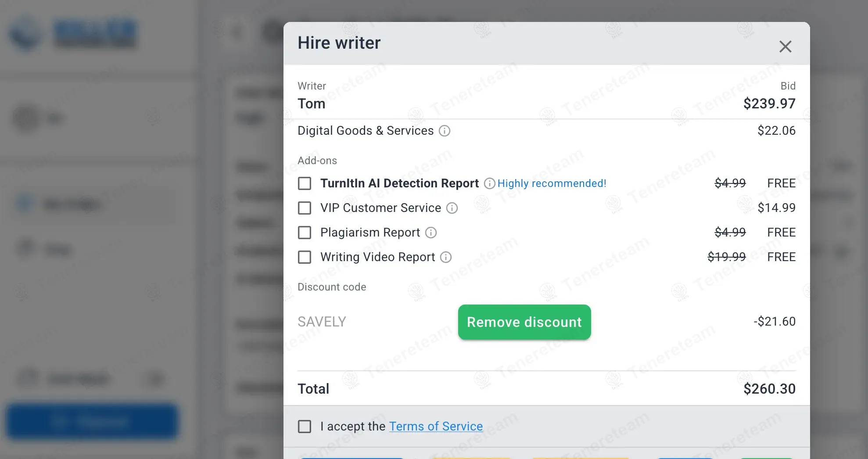Check the VIP Customer Service checkbox

pyautogui.click(x=305, y=208)
